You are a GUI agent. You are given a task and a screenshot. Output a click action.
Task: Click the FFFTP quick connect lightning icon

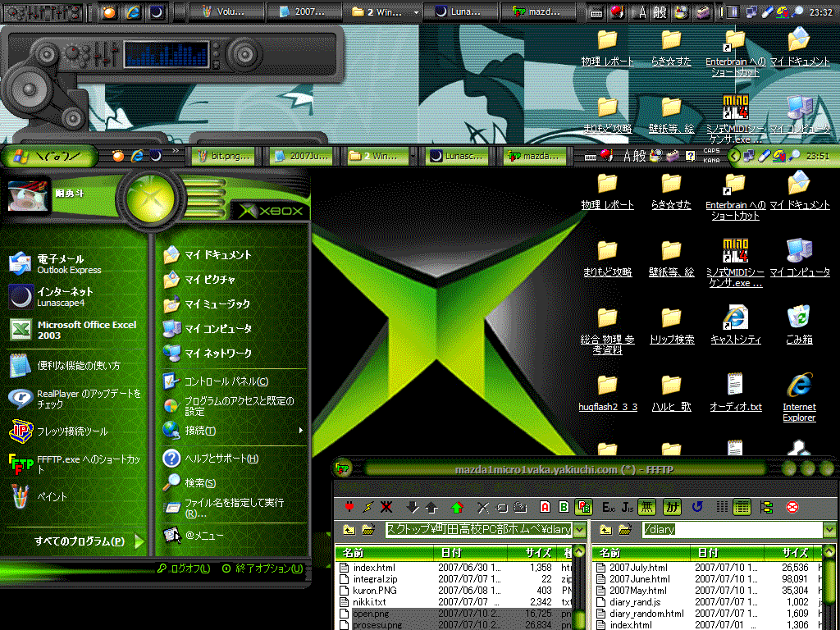point(368,506)
